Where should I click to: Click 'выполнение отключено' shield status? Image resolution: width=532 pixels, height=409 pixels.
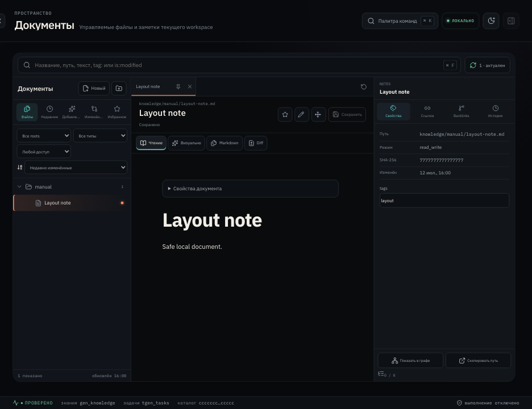click(488, 403)
